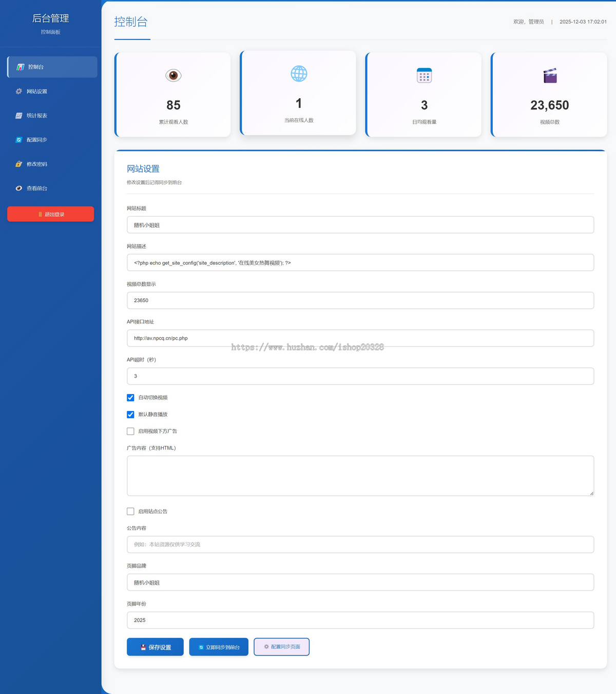Open the 控制台 sidebar menu item
The width and height of the screenshot is (616, 694).
click(x=52, y=67)
